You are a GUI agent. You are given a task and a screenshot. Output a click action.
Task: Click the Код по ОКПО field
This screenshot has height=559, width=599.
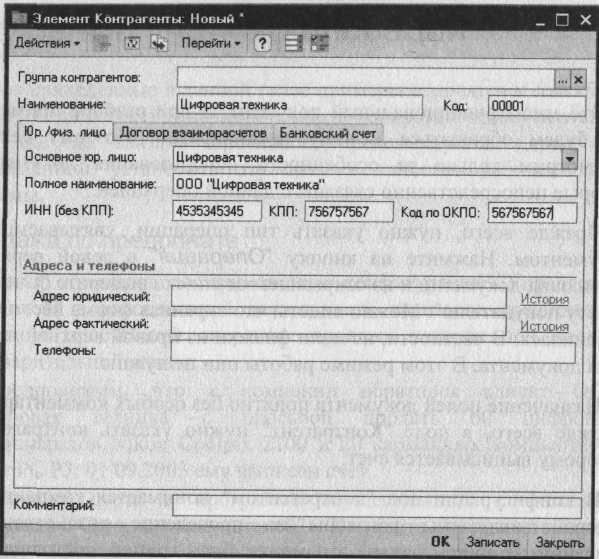(532, 212)
